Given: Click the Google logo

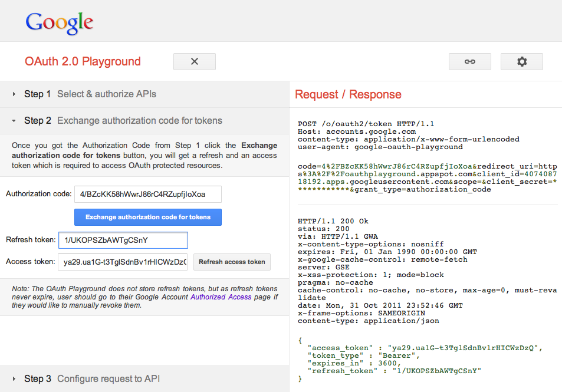Looking at the screenshot, I should [60, 22].
